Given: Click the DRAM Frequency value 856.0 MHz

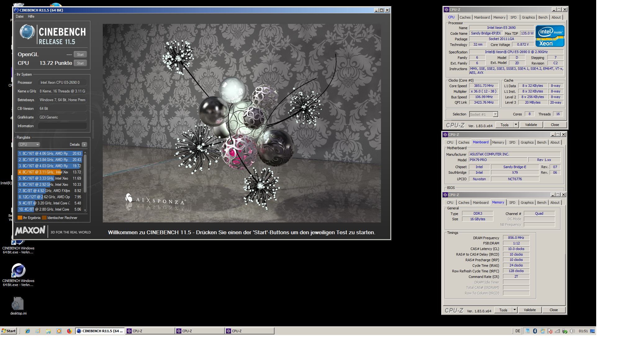Looking at the screenshot, I should click(516, 238).
